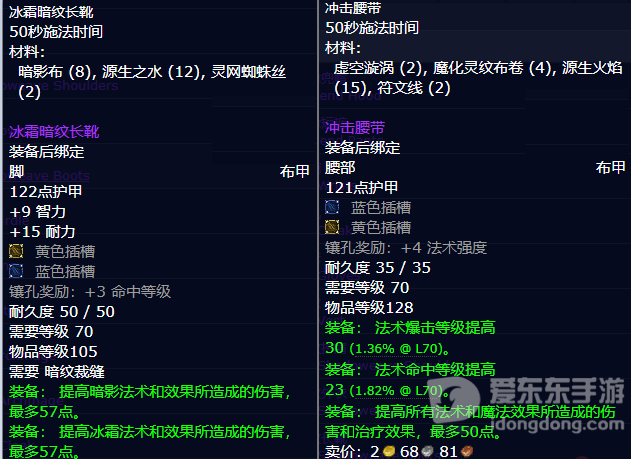Viewport: 631px width, 459px height.
Task: Click 提高冰霜法术 equip effect line
Action: click(149, 441)
